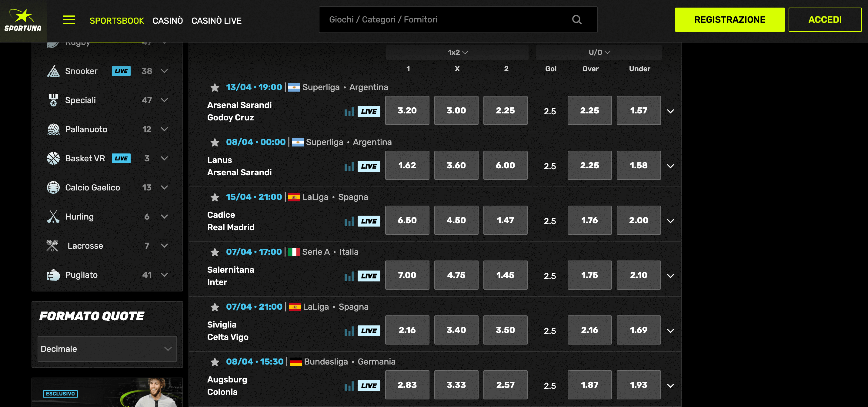Viewport: 868px width, 407px height.
Task: Bet on draw at 3.60 for Lanus match
Action: tap(456, 165)
